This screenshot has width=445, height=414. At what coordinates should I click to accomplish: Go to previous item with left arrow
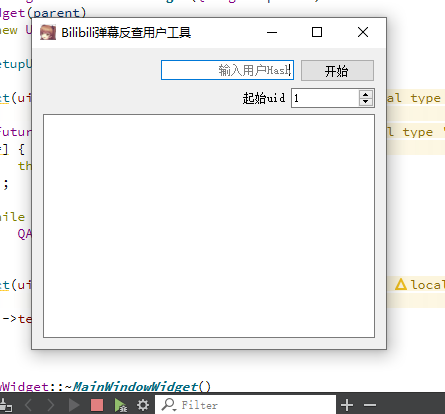pyautogui.click(x=29, y=405)
